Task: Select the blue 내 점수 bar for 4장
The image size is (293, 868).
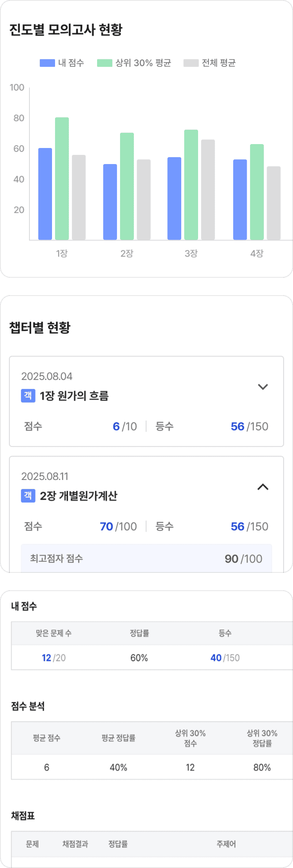Action: (x=240, y=200)
